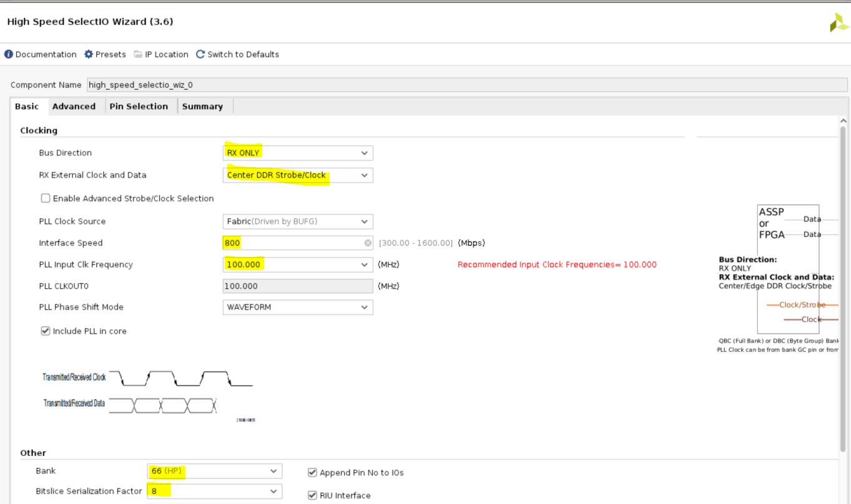Screen dimensions: 851x504
Task: Go to the Summary tab
Action: tap(202, 107)
